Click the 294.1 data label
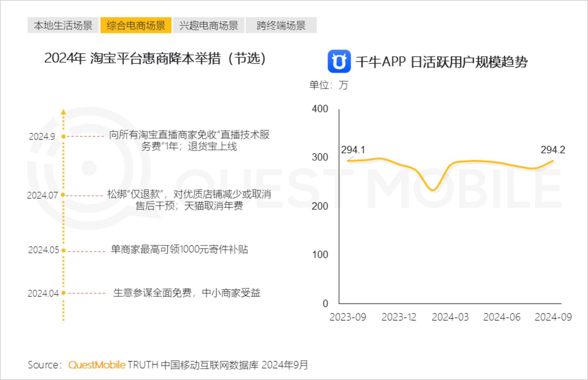Viewport: 588px width, 380px height. click(353, 150)
